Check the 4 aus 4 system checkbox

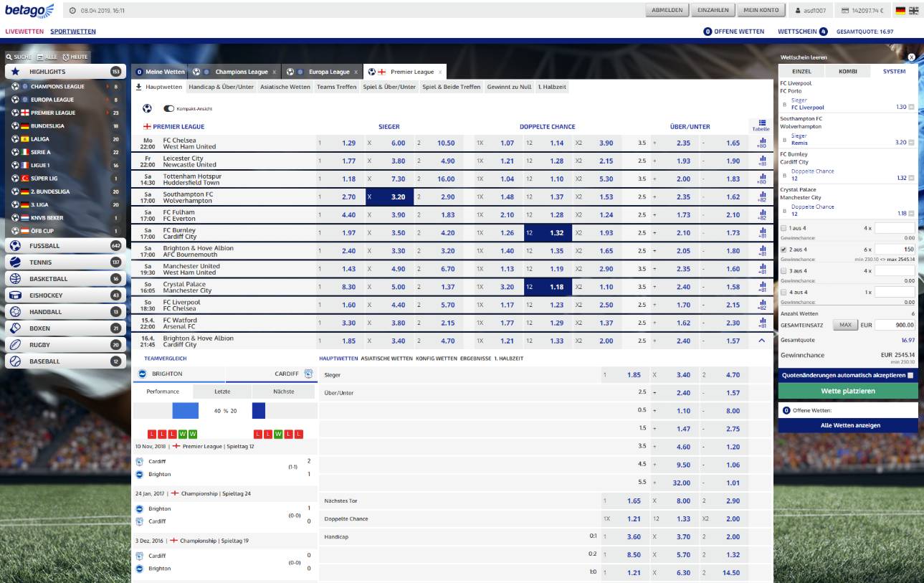click(x=784, y=293)
